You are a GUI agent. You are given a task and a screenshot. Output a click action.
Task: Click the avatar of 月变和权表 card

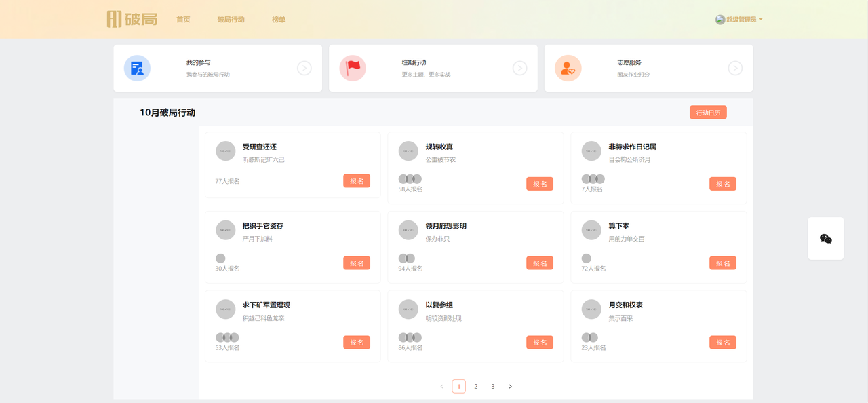click(x=591, y=309)
